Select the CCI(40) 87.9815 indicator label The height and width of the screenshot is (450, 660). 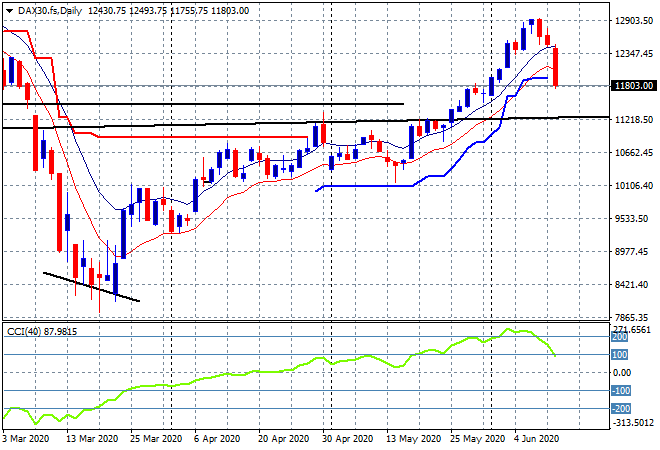[x=42, y=332]
